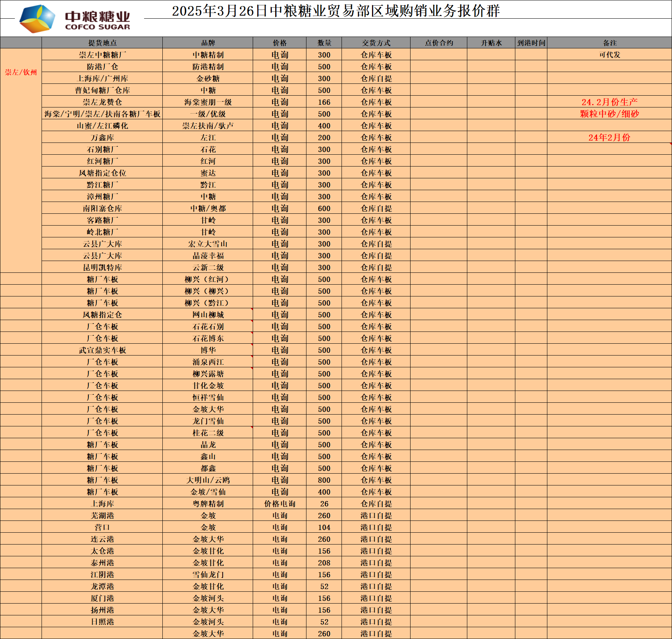The height and width of the screenshot is (639, 672).
Task: Select the 价格电询 price cell
Action: pos(279,504)
